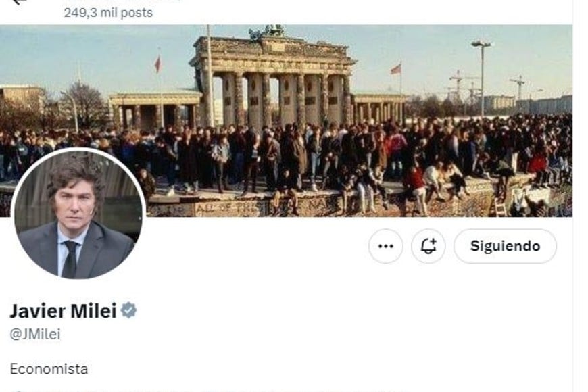Image resolution: width=588 pixels, height=392 pixels.
Task: Open the three-dots more options menu
Action: tap(385, 246)
